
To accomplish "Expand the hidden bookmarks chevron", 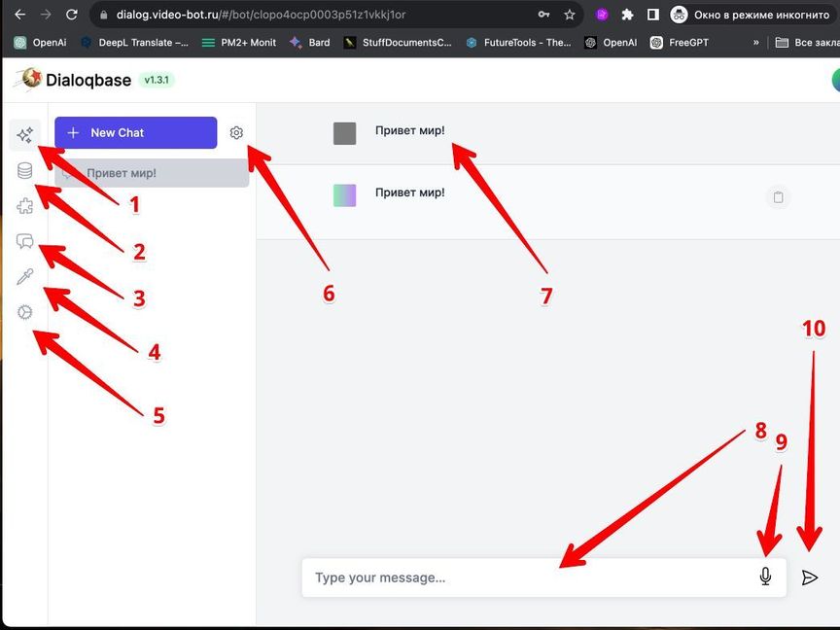I will point(755,43).
